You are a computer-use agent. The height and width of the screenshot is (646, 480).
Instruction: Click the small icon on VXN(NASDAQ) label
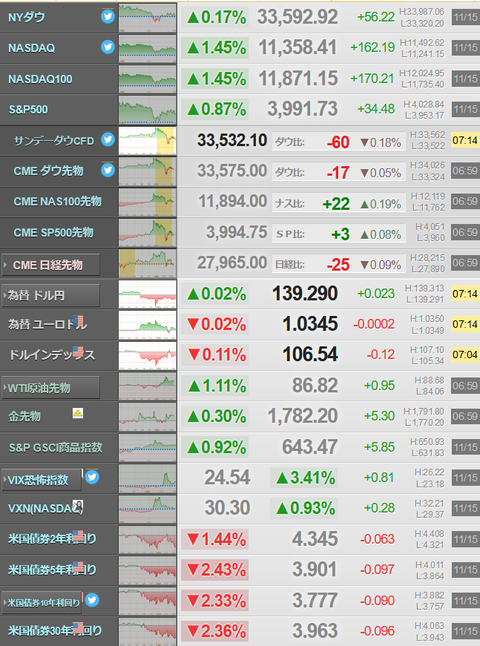(x=78, y=505)
